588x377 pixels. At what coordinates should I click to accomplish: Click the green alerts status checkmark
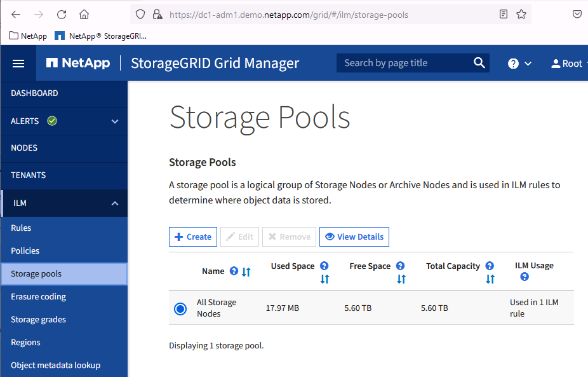click(x=52, y=121)
